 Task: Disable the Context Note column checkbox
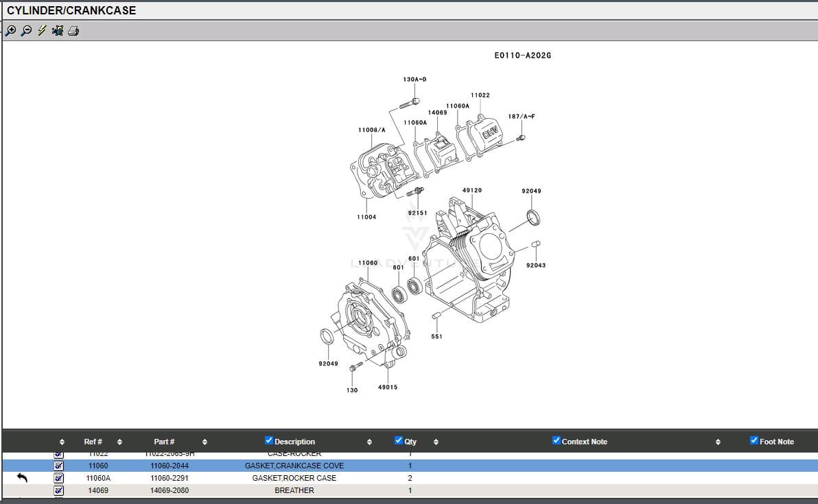point(557,441)
